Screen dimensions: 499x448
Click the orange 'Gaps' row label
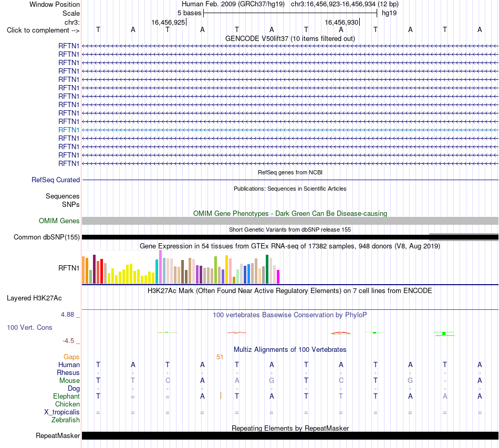[x=71, y=357]
